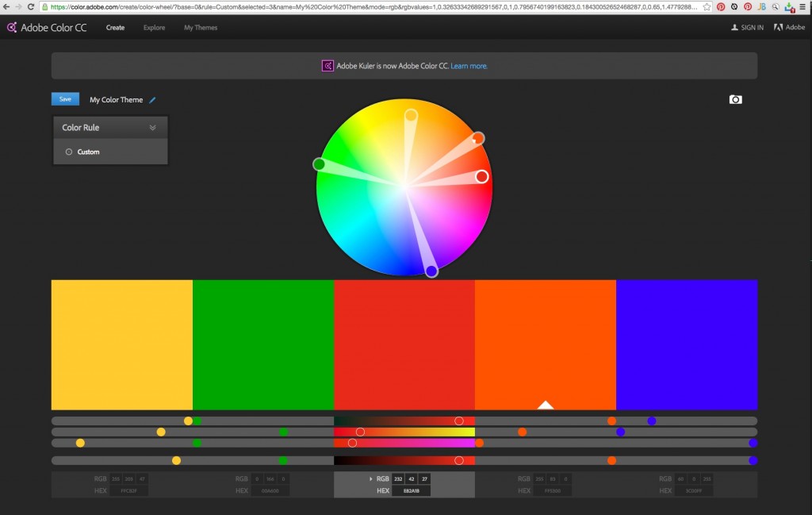
Task: Click the selected red handle on the wheel
Action: click(481, 177)
